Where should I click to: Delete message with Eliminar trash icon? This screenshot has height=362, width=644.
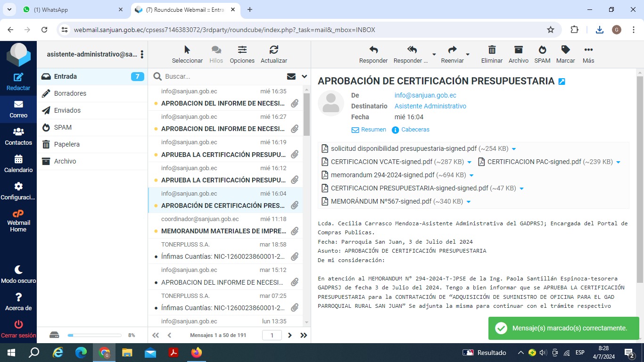[492, 50]
